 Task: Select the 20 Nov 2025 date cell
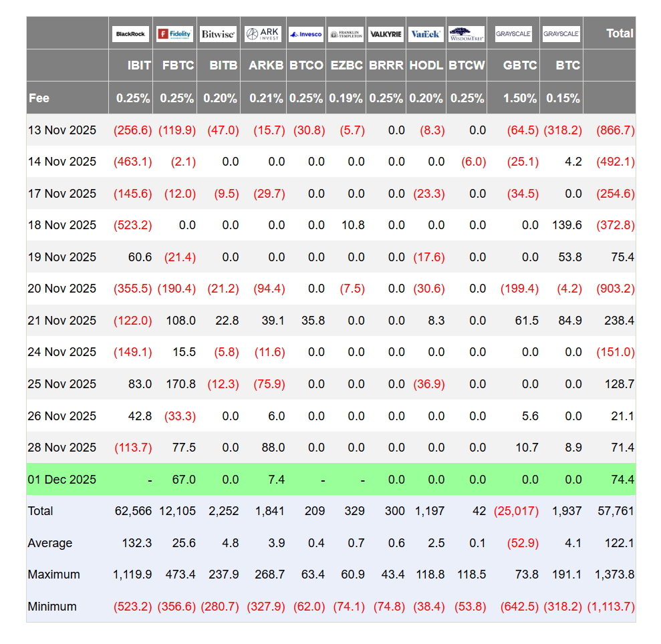click(x=62, y=289)
